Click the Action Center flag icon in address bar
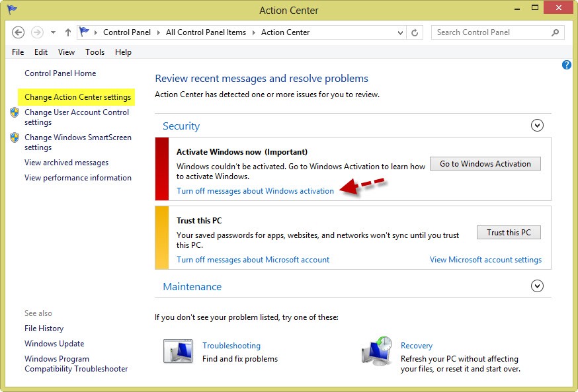This screenshot has width=578, height=392. [85, 32]
